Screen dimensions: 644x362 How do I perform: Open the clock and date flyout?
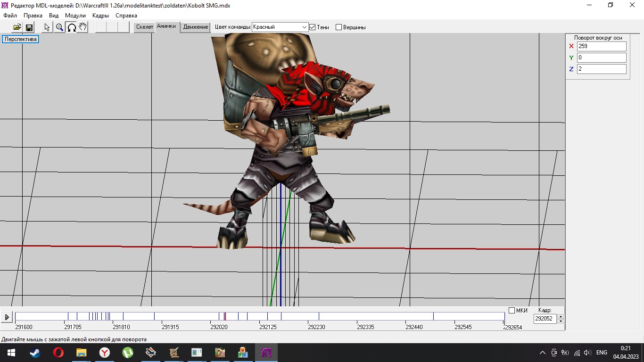coord(626,353)
